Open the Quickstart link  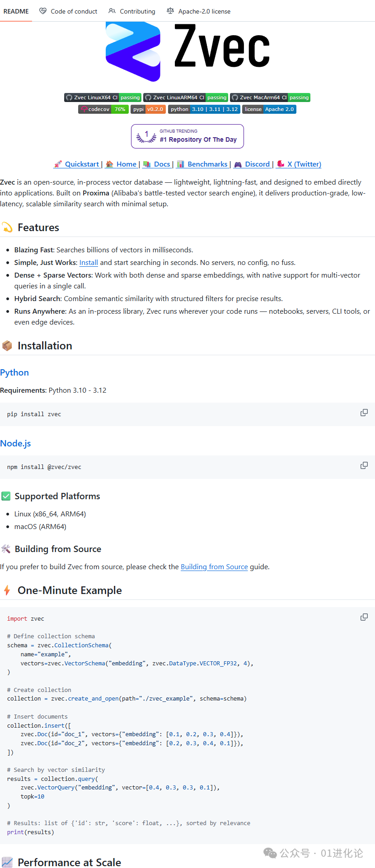click(81, 164)
